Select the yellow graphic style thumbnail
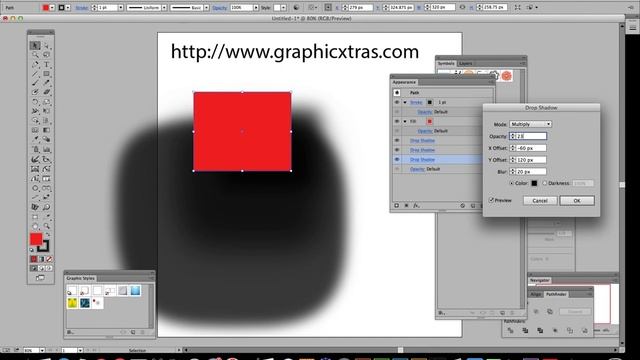640x360 pixels. coord(72,303)
